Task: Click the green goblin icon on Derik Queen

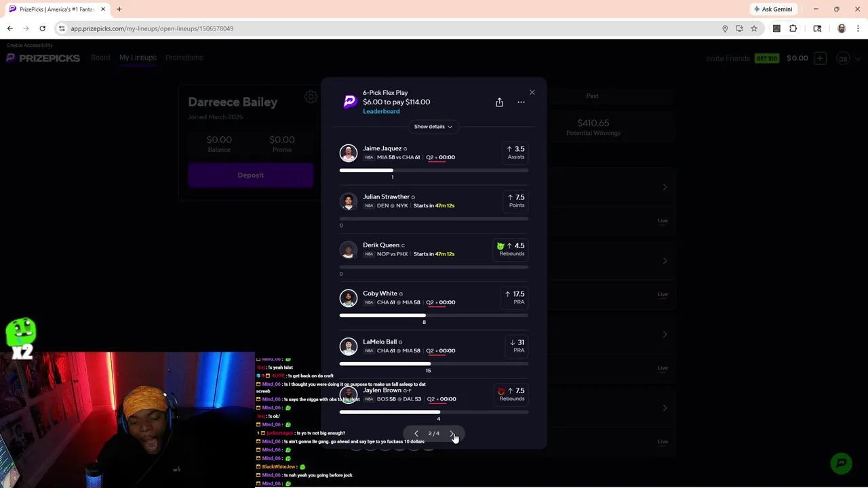Action: click(x=500, y=246)
